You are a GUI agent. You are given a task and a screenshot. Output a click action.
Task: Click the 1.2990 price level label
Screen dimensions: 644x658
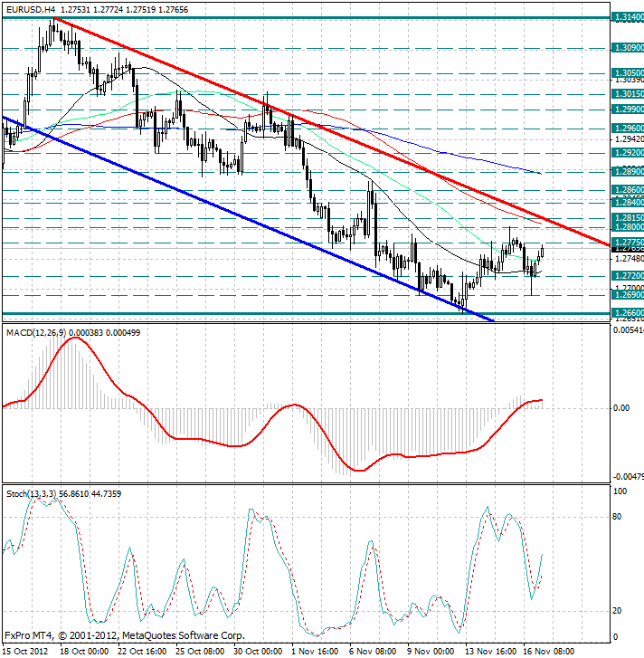pos(628,110)
